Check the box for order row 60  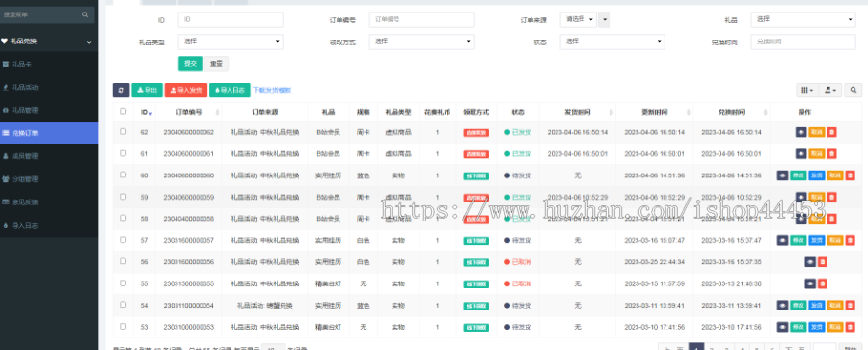click(122, 175)
